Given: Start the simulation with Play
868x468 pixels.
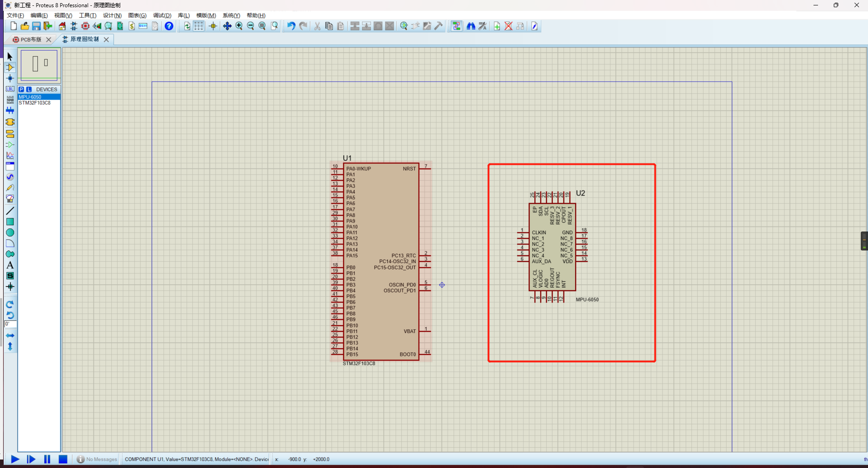Looking at the screenshot, I should pos(15,459).
